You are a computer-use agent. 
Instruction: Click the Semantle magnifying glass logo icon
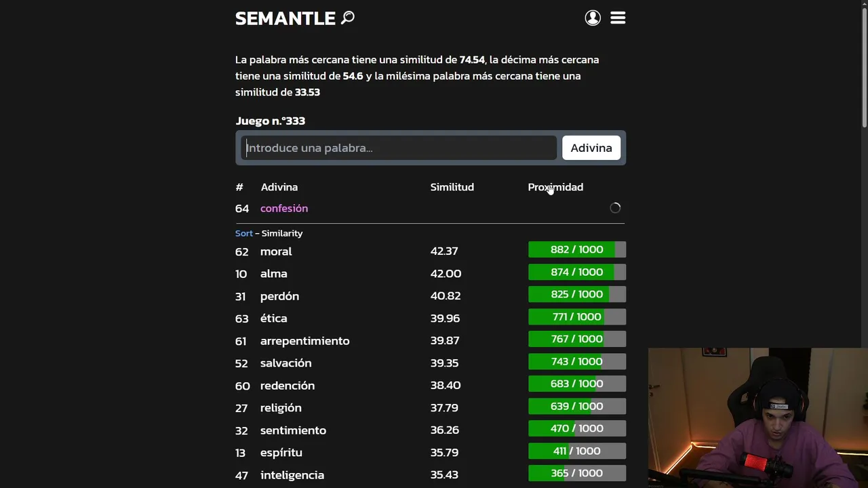(348, 18)
